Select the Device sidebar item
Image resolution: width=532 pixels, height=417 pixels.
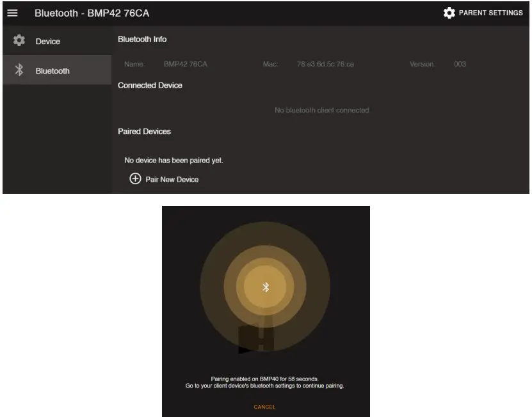point(57,41)
